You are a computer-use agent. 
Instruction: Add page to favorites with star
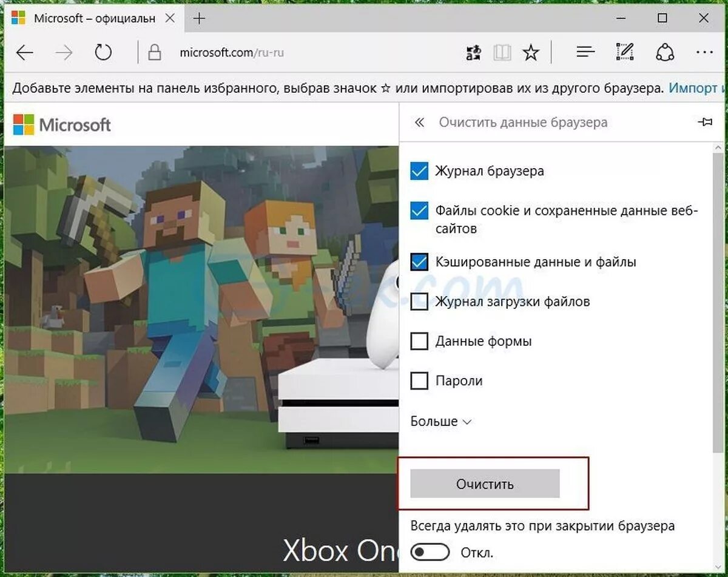click(531, 53)
